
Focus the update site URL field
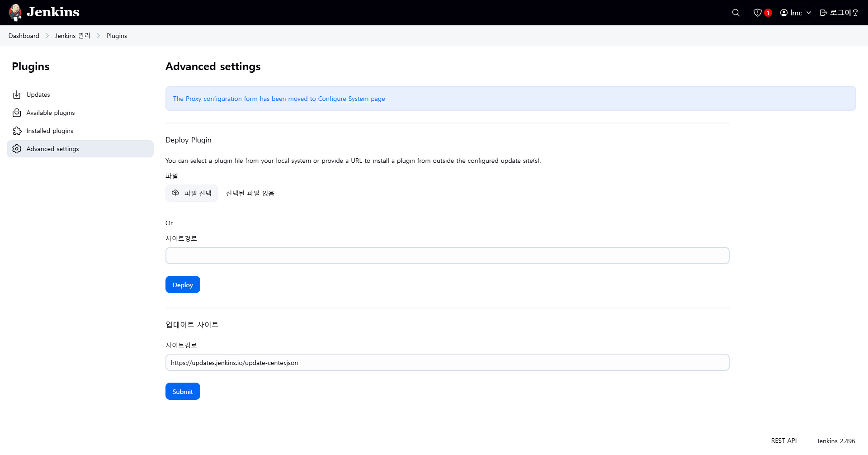click(447, 362)
